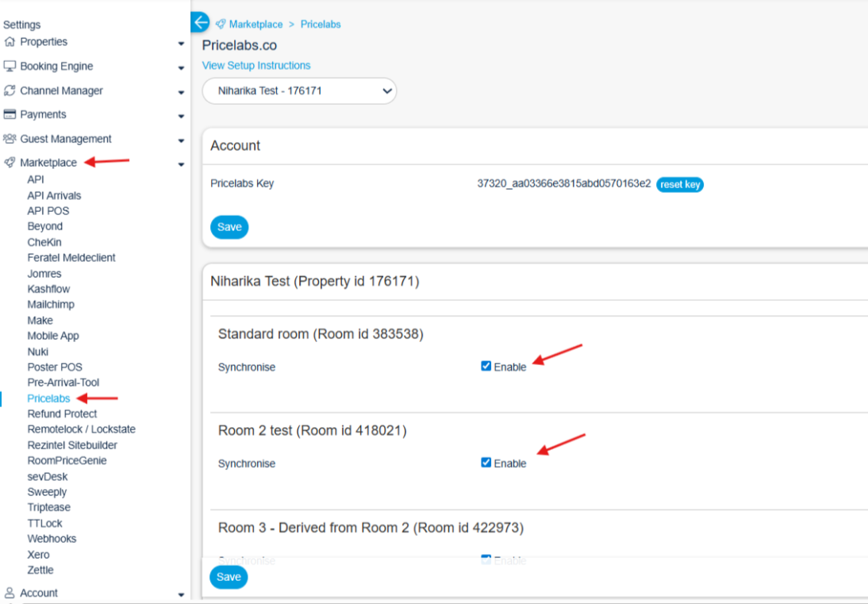Select Webhooks from Marketplace list
Image resolution: width=868 pixels, height=604 pixels.
pos(52,539)
